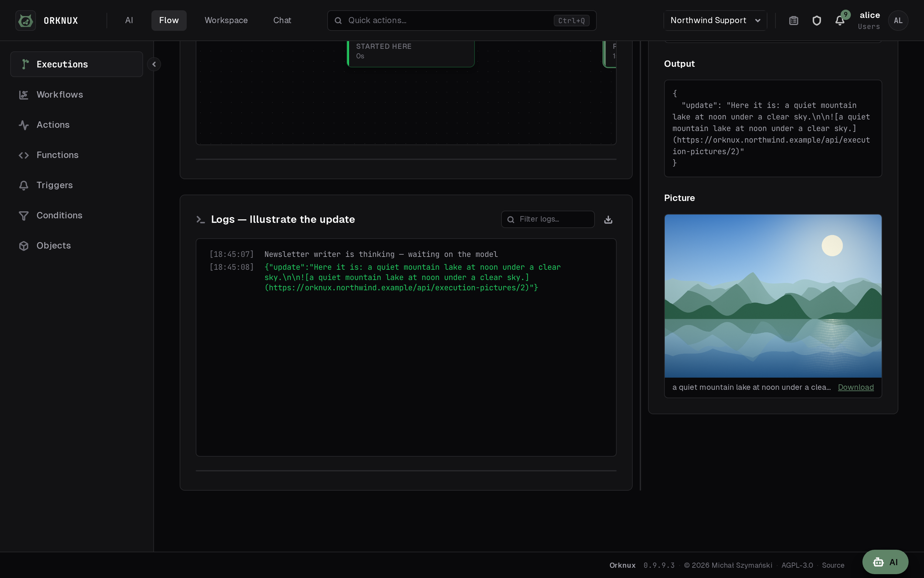Open the Northwind Support workspace dropdown
The height and width of the screenshot is (578, 924).
pos(715,20)
